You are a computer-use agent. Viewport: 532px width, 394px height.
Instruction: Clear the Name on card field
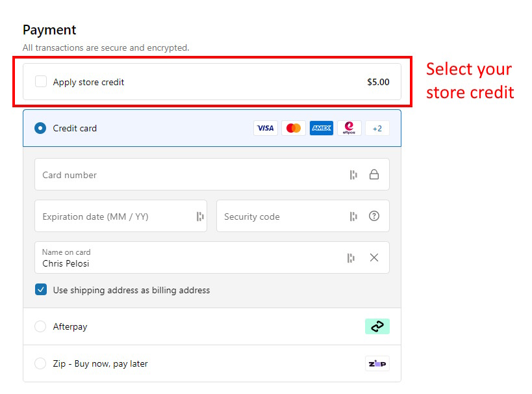click(374, 257)
